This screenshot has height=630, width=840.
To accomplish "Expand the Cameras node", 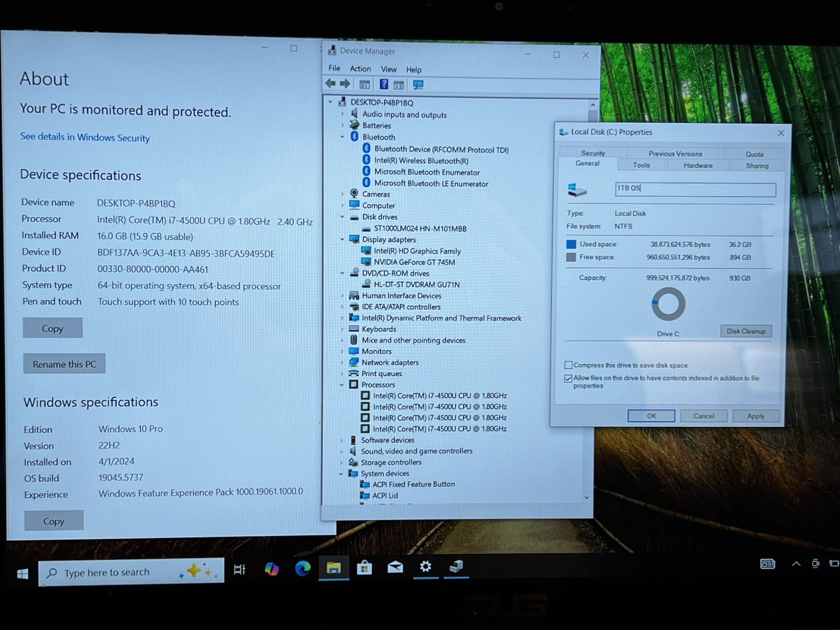I will click(x=342, y=194).
